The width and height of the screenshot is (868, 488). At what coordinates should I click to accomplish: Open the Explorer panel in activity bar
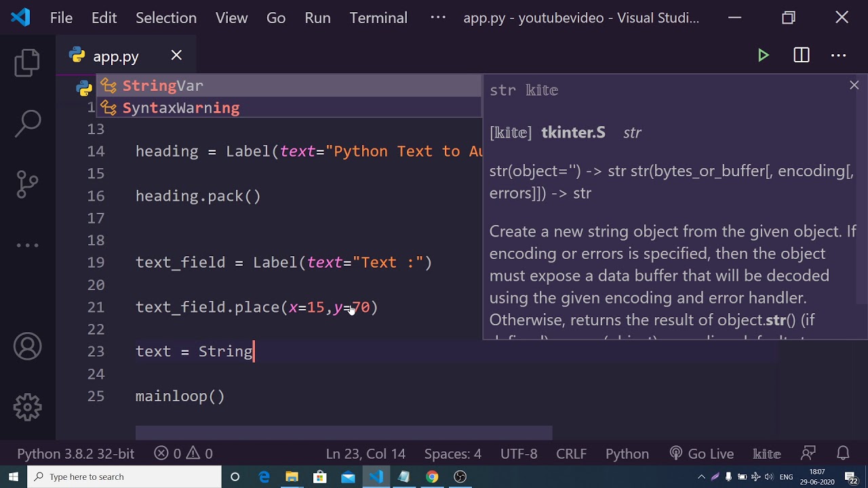pyautogui.click(x=28, y=63)
